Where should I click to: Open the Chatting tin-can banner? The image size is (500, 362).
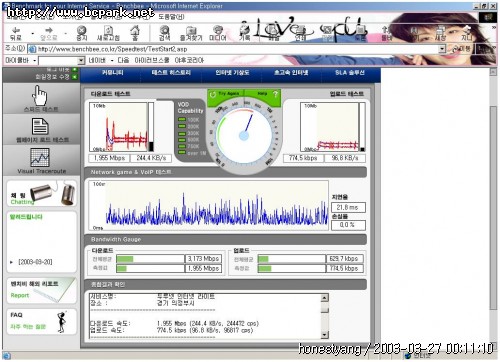click(42, 194)
